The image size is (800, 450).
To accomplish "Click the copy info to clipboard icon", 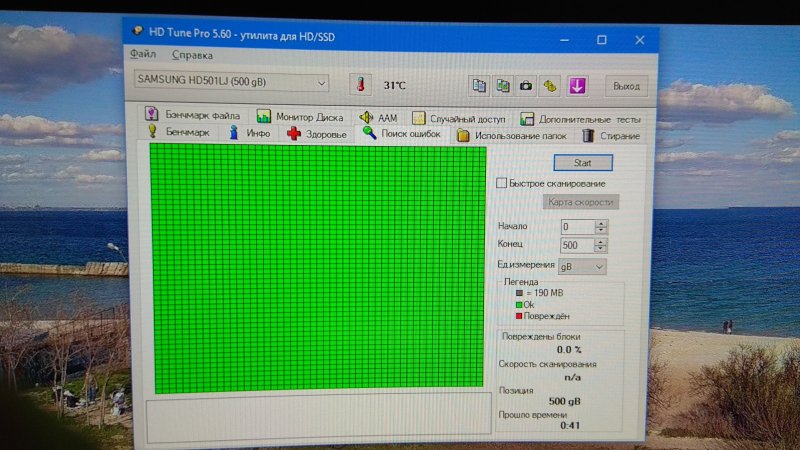I will (480, 86).
